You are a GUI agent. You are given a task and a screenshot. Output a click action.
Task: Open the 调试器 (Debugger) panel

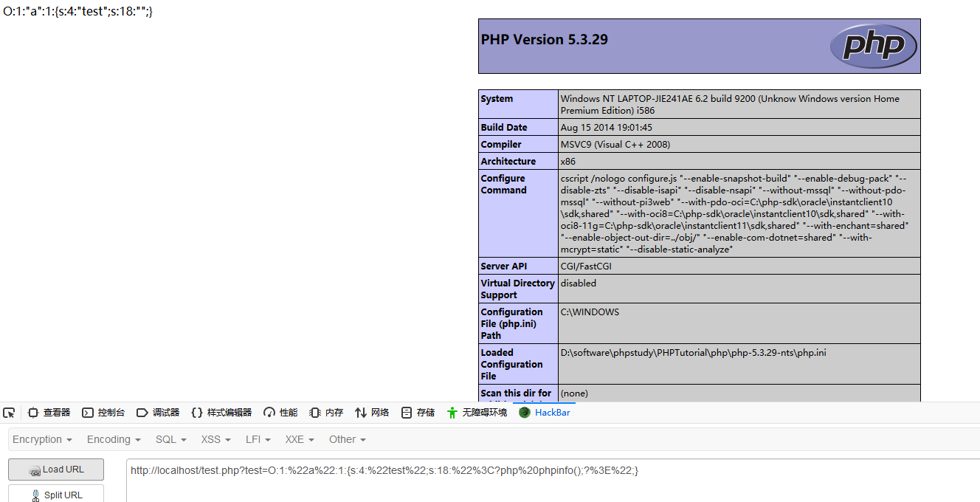[159, 412]
